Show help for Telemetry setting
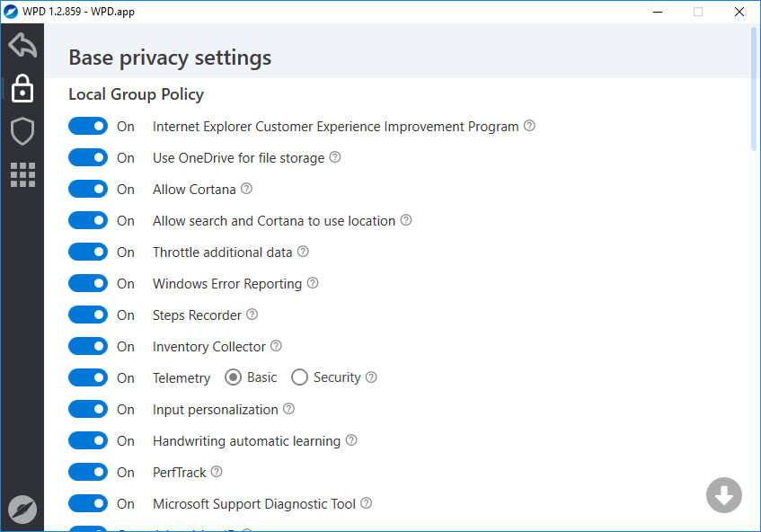The image size is (761, 532). [371, 377]
